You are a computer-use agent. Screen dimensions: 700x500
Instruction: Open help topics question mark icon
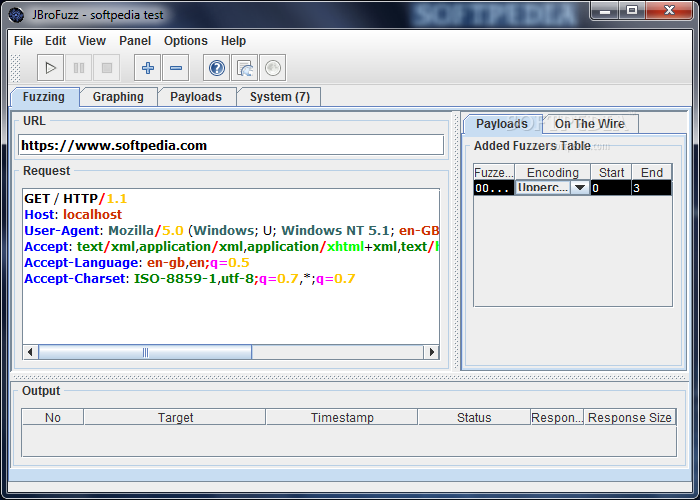tap(217, 68)
